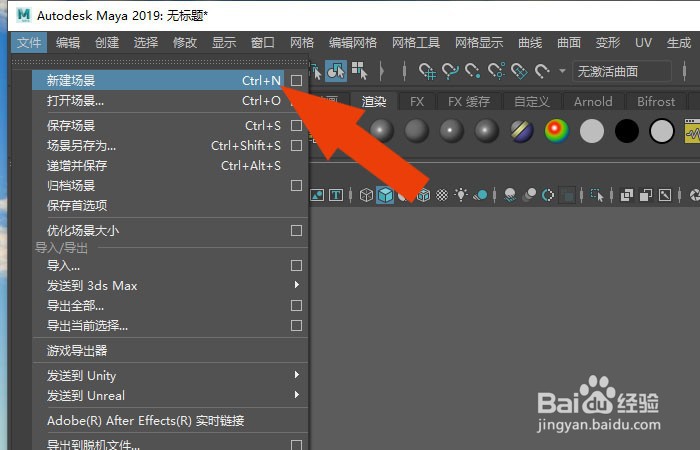700x450 pixels.
Task: Create a Phong material from the shelf
Action: pos(451,131)
